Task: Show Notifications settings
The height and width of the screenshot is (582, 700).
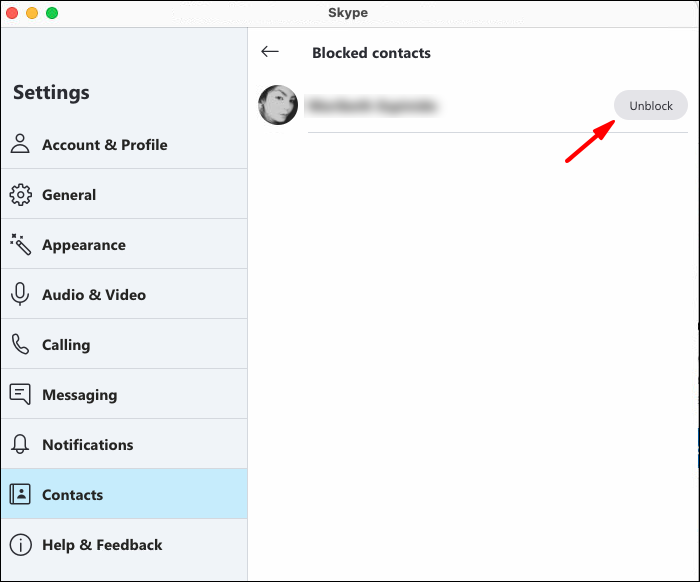Action: (x=87, y=445)
